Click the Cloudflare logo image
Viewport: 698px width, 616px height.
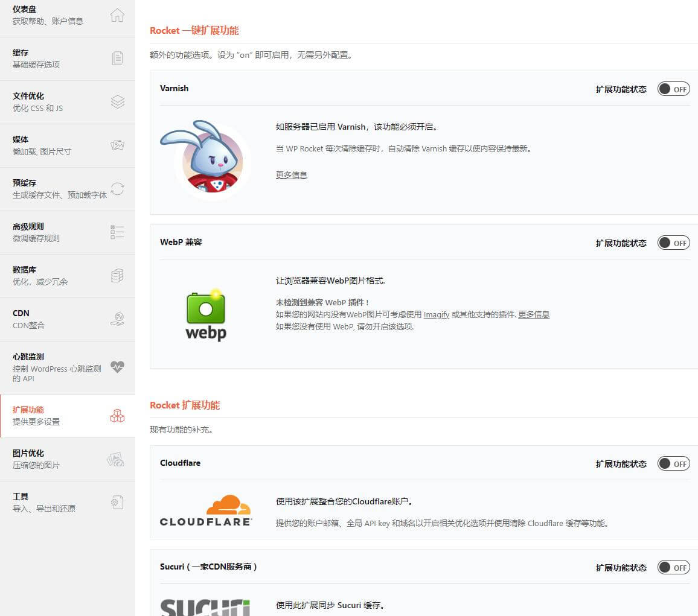[206, 510]
